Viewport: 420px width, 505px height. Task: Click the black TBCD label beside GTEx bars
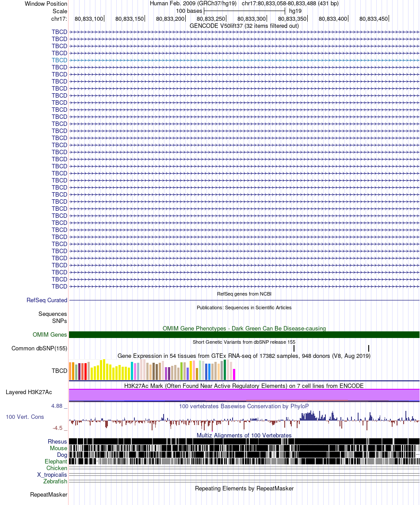click(x=59, y=371)
